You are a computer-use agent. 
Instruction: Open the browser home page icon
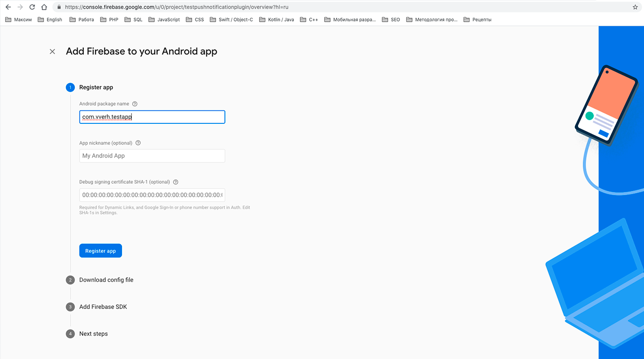44,7
